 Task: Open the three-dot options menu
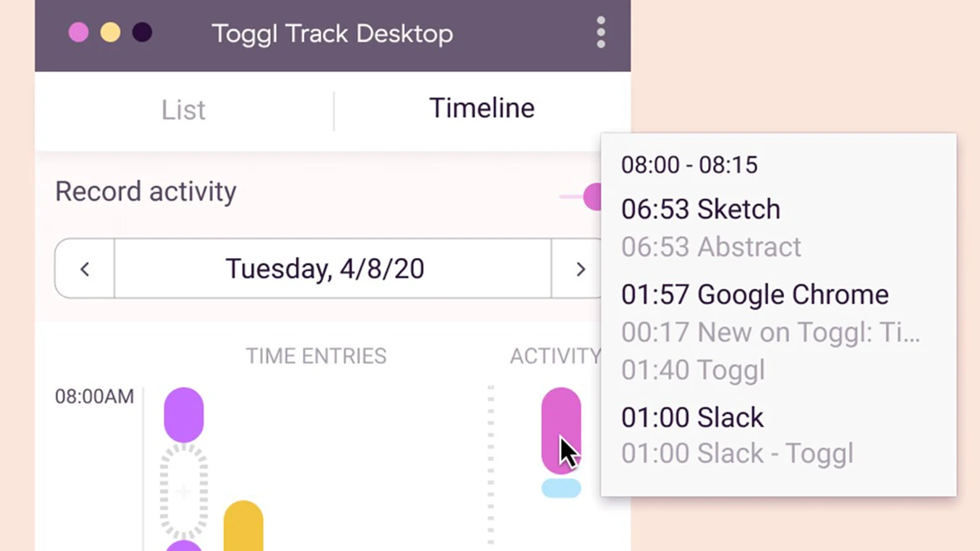click(x=601, y=33)
